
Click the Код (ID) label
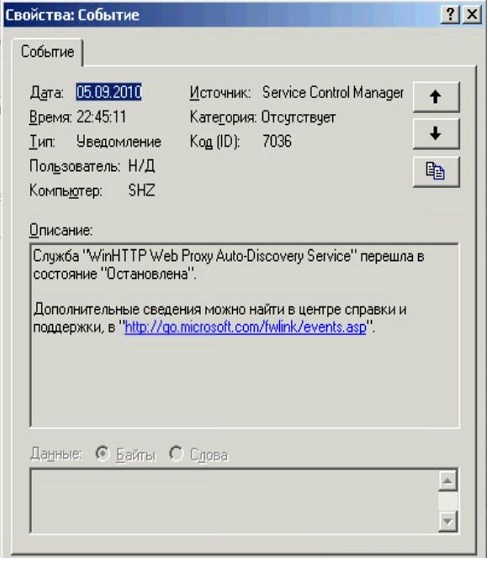click(x=214, y=142)
